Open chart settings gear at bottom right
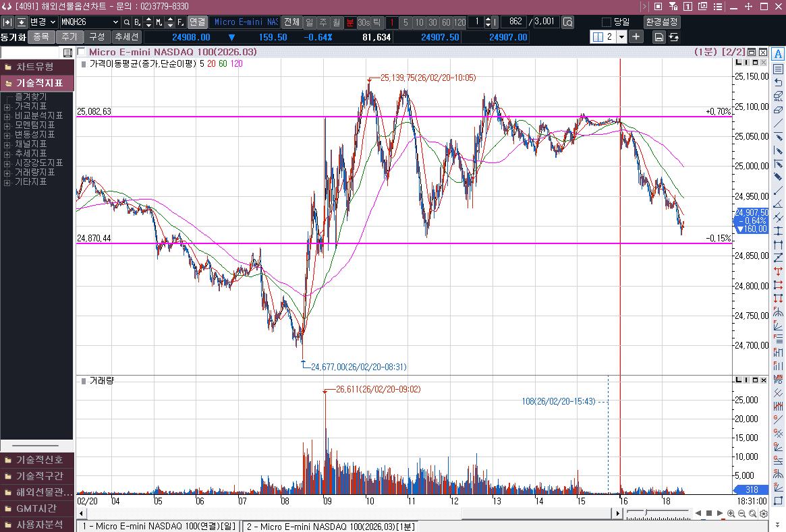Screen dimensions: 786x532 coord(763,514)
